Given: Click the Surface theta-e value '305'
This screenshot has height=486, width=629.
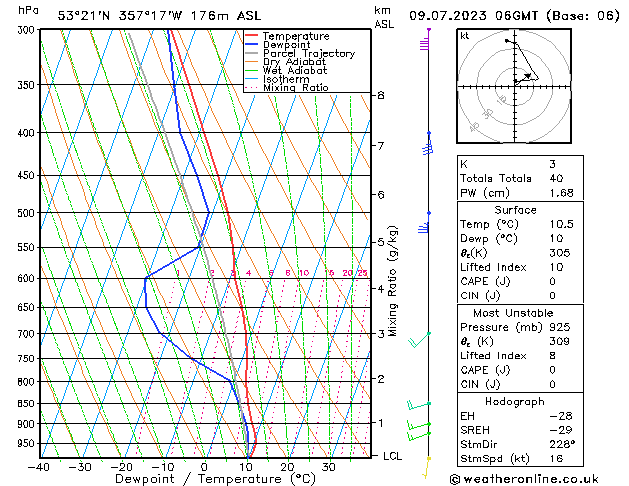Looking at the screenshot, I should [560, 253].
